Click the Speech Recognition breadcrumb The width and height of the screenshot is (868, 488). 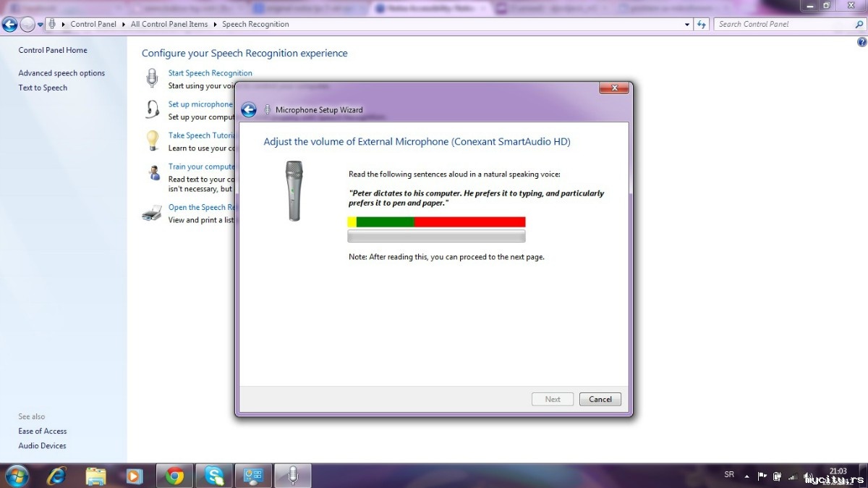255,24
